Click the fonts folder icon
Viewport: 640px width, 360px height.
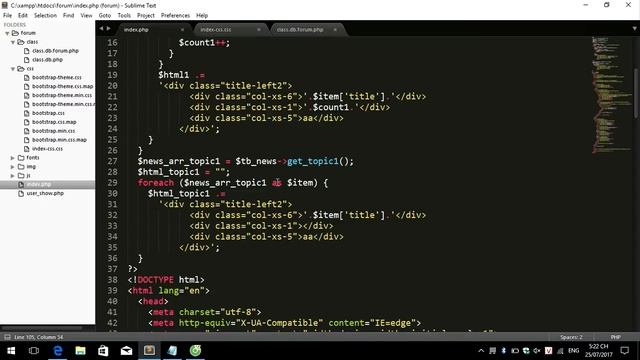[21, 158]
